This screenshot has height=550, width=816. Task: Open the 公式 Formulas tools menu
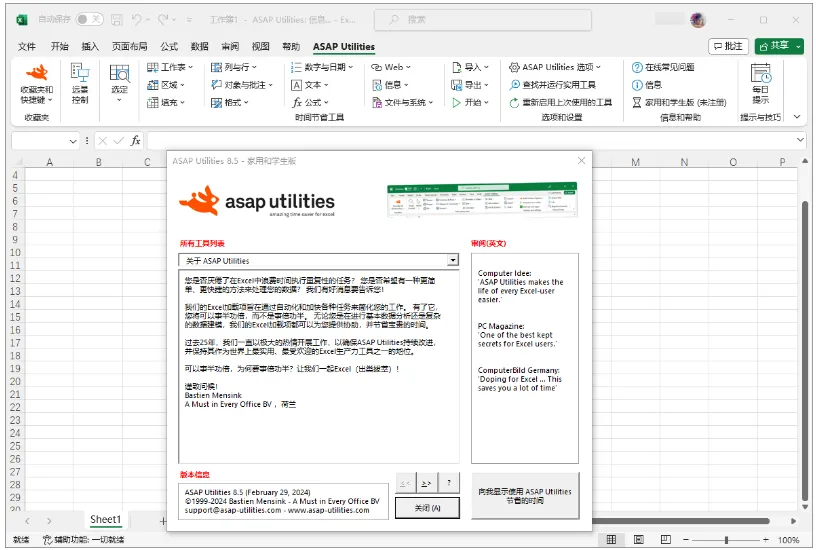[310, 103]
